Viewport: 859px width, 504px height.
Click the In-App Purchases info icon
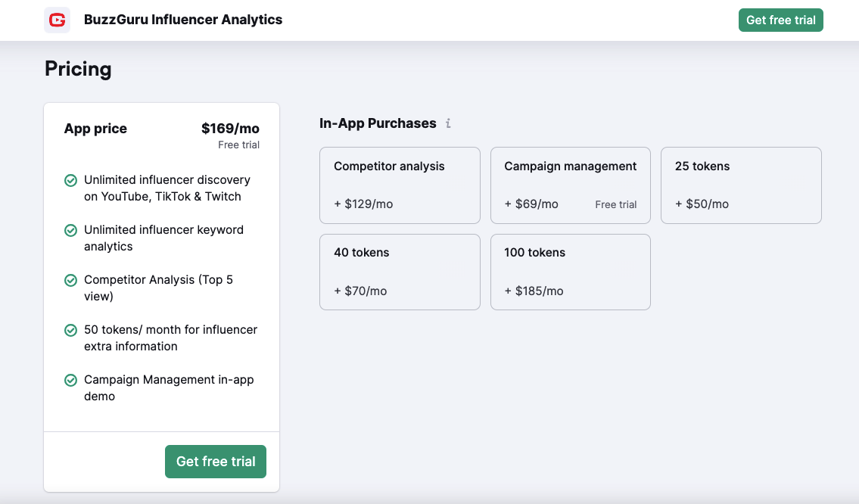point(448,123)
